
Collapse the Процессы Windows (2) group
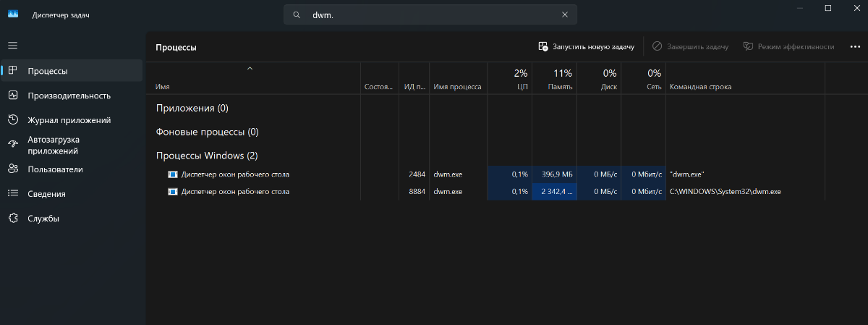point(207,156)
